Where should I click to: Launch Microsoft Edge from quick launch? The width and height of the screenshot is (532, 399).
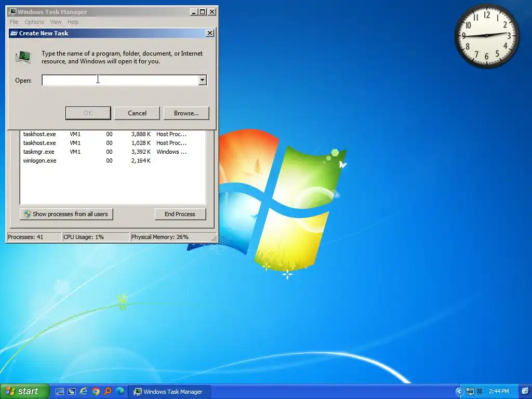tap(119, 392)
